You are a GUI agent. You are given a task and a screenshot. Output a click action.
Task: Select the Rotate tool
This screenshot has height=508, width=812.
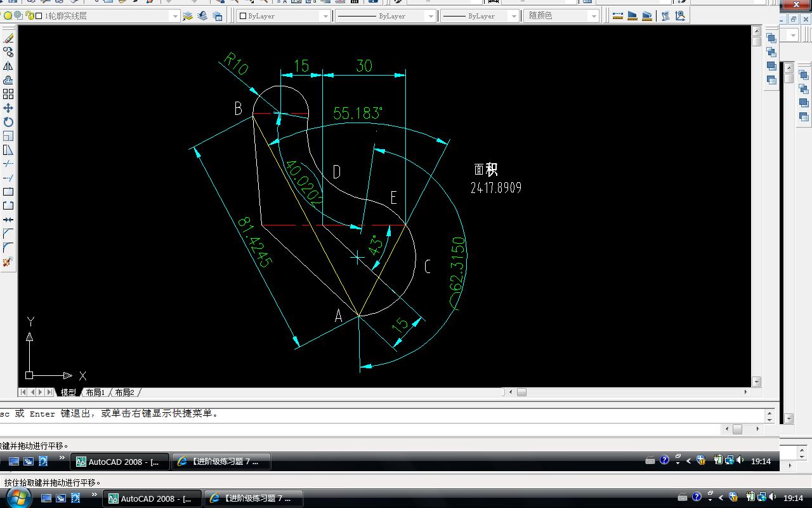[x=8, y=122]
